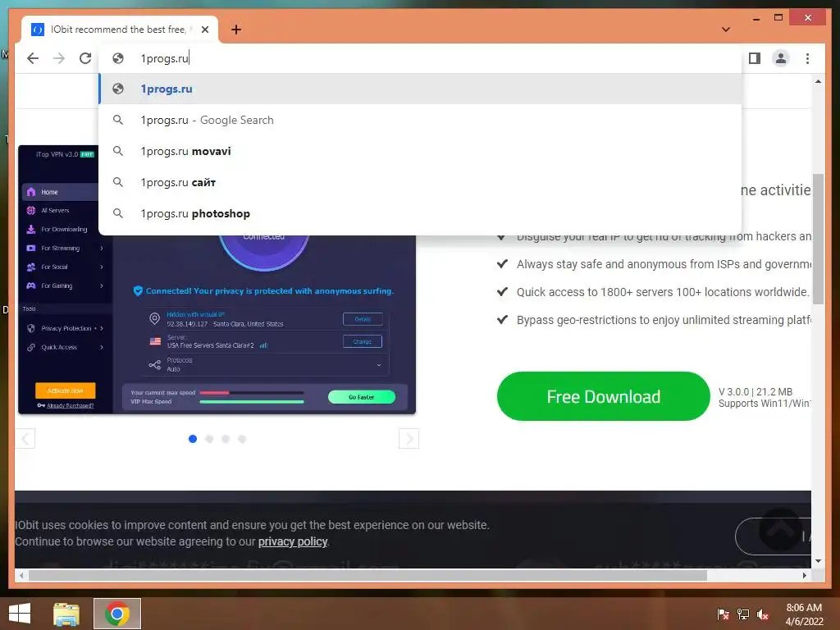Select the fourth carousel dot
This screenshot has width=840, height=630.
pyautogui.click(x=242, y=439)
